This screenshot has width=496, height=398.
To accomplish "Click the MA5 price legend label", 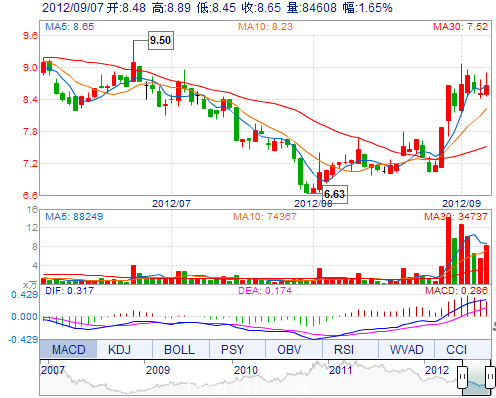I will coord(70,27).
